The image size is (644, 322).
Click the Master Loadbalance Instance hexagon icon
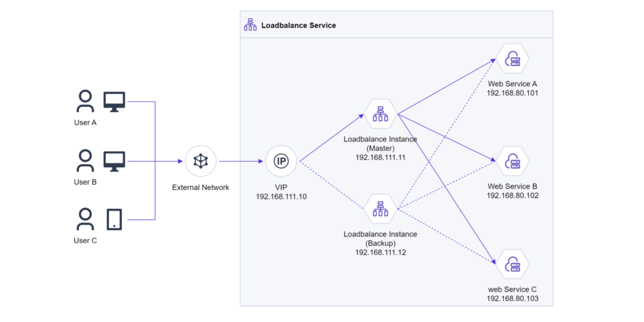click(380, 114)
